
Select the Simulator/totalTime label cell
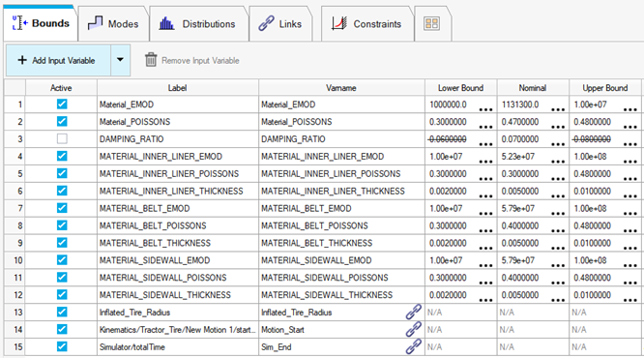(x=177, y=347)
